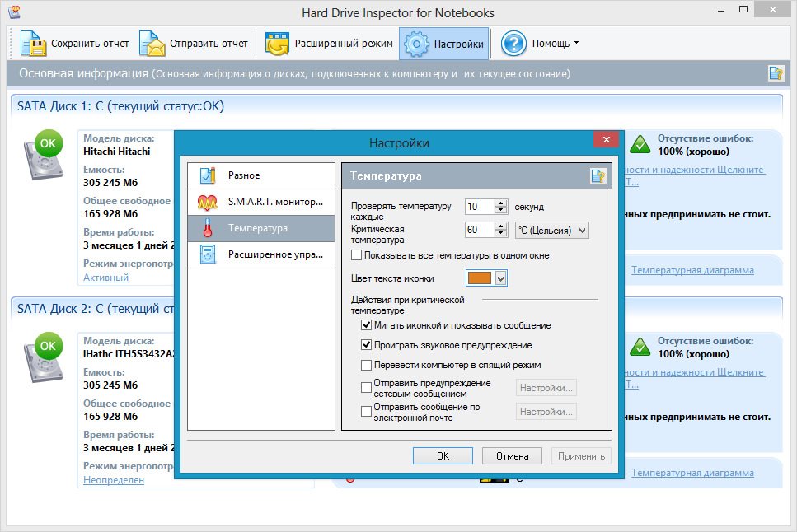The image size is (797, 532).
Task: Enable Показывать все температуры в одном окне
Action: 357,255
